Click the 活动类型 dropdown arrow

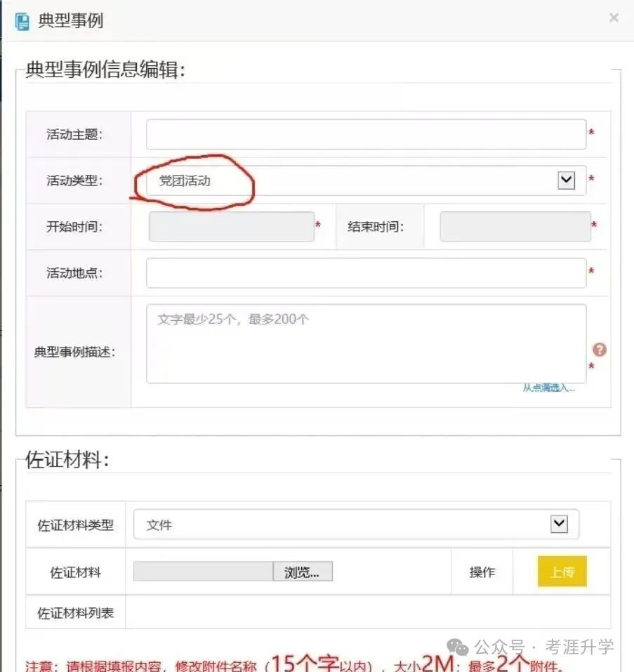click(x=564, y=180)
